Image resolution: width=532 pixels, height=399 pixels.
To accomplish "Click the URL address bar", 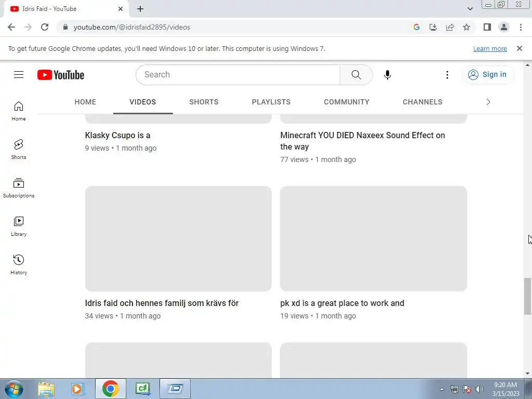I will click(x=234, y=27).
